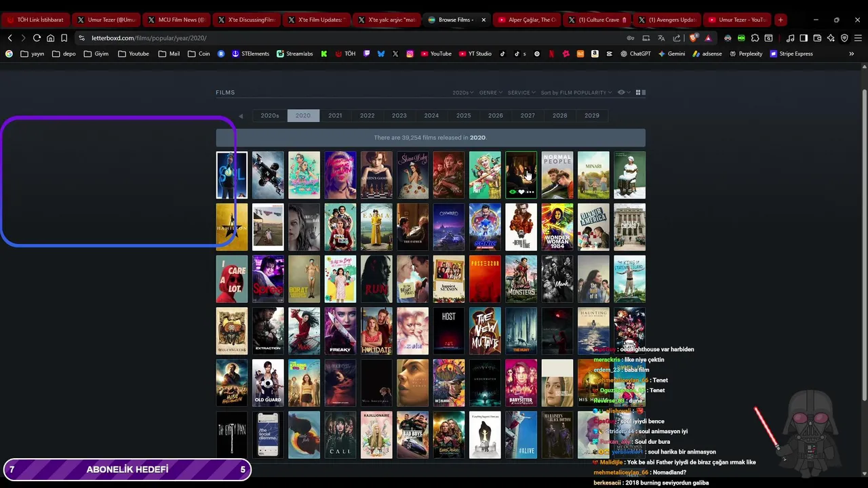
Task: Open the browser hamburger menu
Action: pos(858,38)
